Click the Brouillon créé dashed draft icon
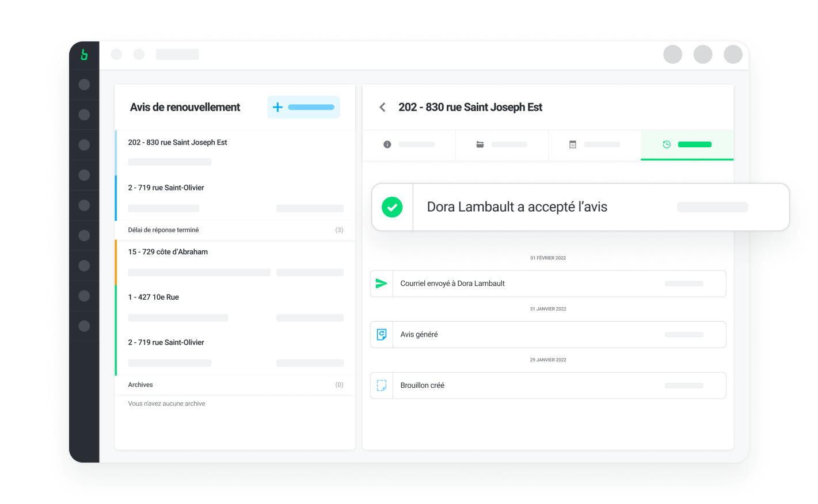 click(x=381, y=385)
